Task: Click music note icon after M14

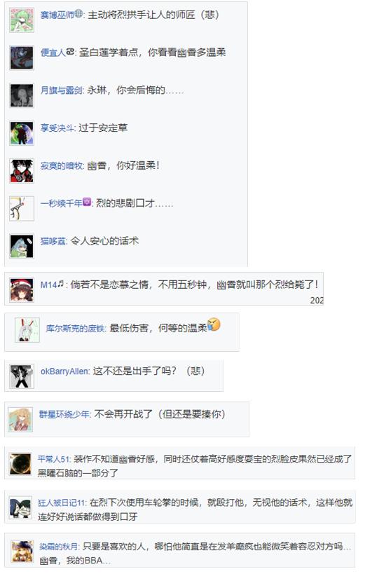Action: pyautogui.click(x=61, y=284)
